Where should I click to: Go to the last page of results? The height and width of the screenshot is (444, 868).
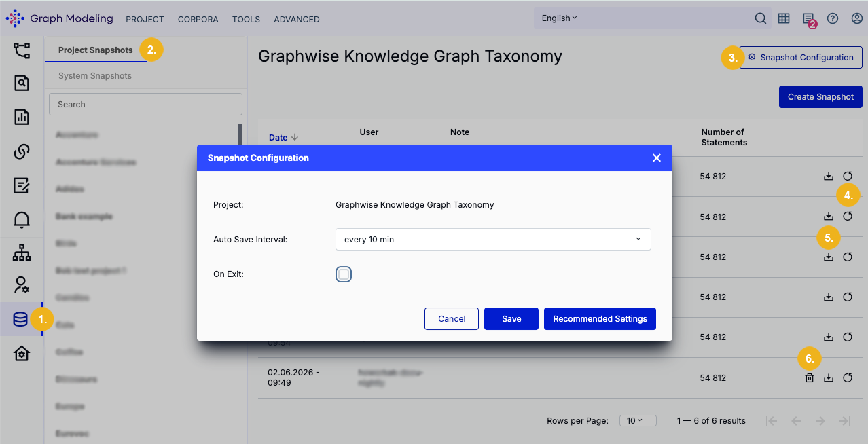845,421
